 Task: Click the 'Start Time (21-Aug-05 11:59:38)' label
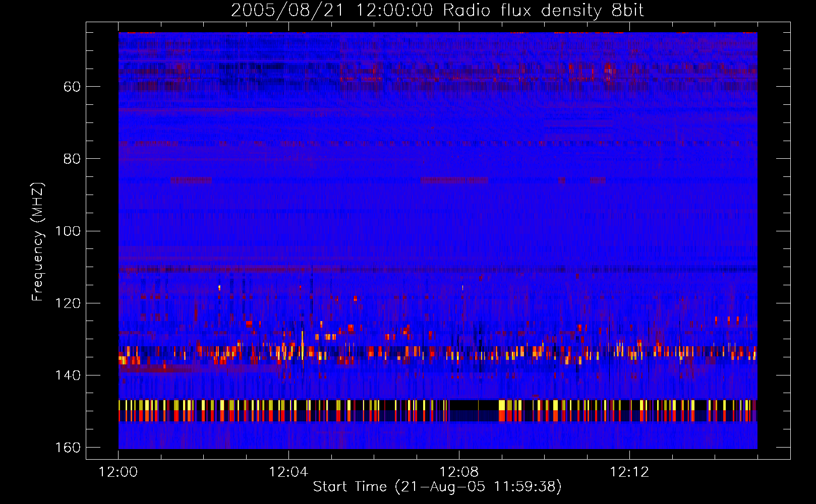(x=437, y=486)
